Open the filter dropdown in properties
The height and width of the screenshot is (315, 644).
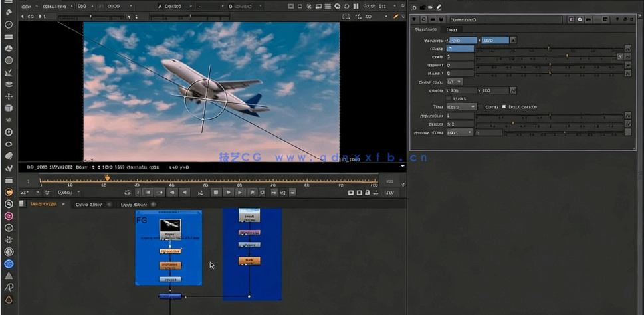pos(462,107)
